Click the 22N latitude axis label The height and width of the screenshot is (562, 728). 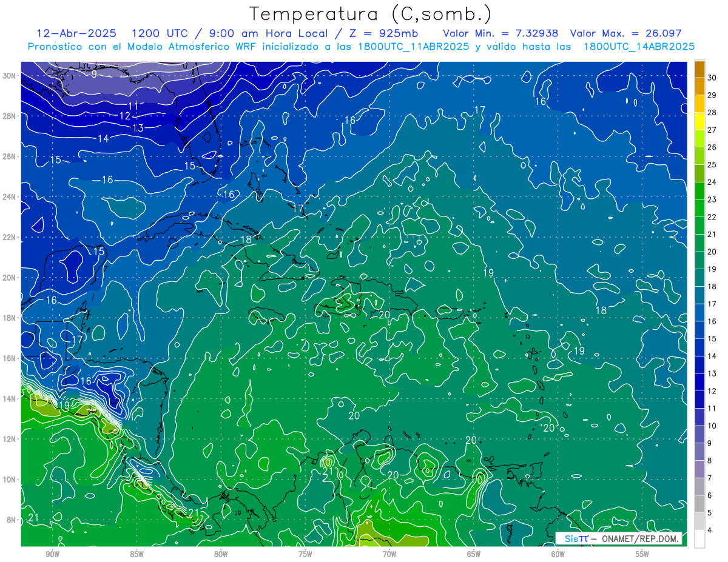click(9, 237)
